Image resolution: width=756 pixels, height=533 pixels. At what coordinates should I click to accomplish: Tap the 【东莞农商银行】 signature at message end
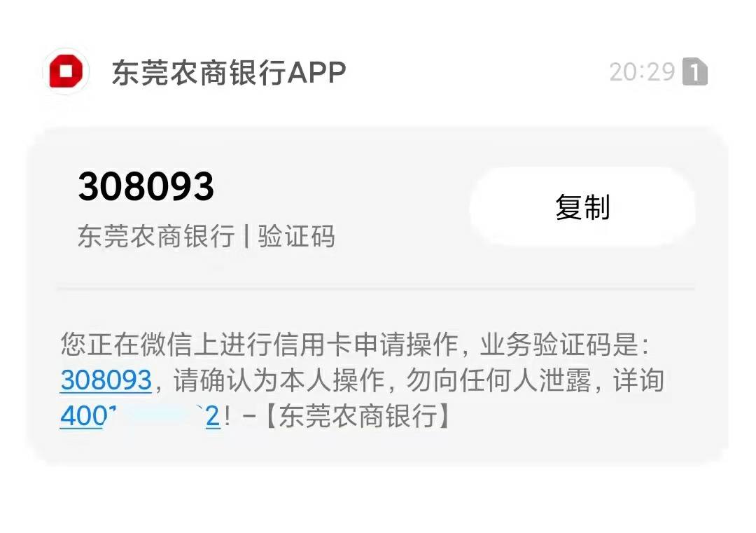pos(357,416)
